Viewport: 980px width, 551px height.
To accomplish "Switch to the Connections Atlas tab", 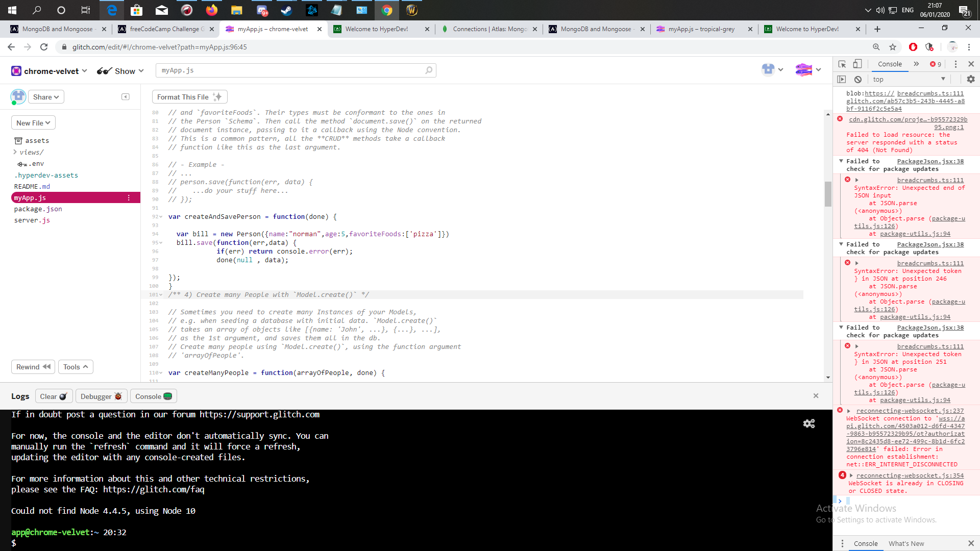I will [x=489, y=29].
